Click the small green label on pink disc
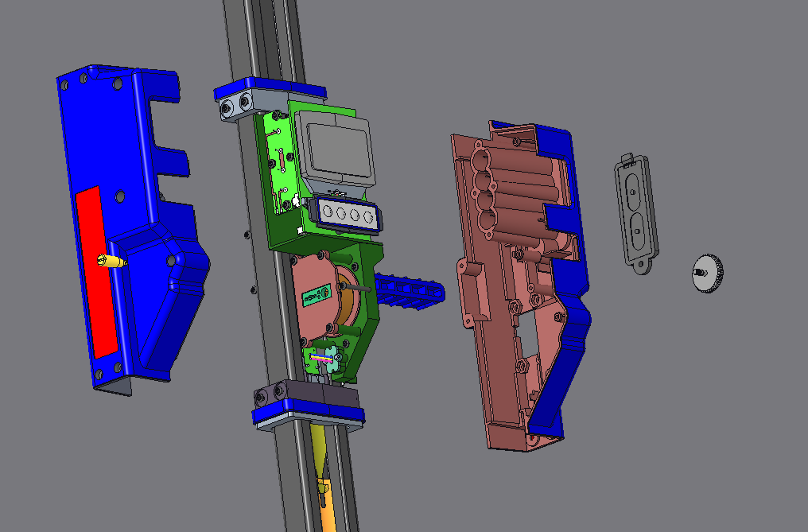 point(318,296)
